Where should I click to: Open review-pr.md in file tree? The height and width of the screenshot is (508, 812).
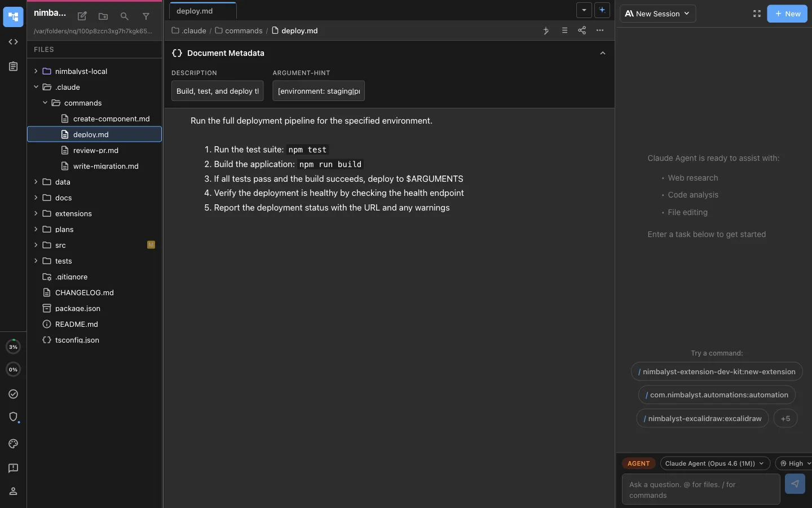pos(95,150)
